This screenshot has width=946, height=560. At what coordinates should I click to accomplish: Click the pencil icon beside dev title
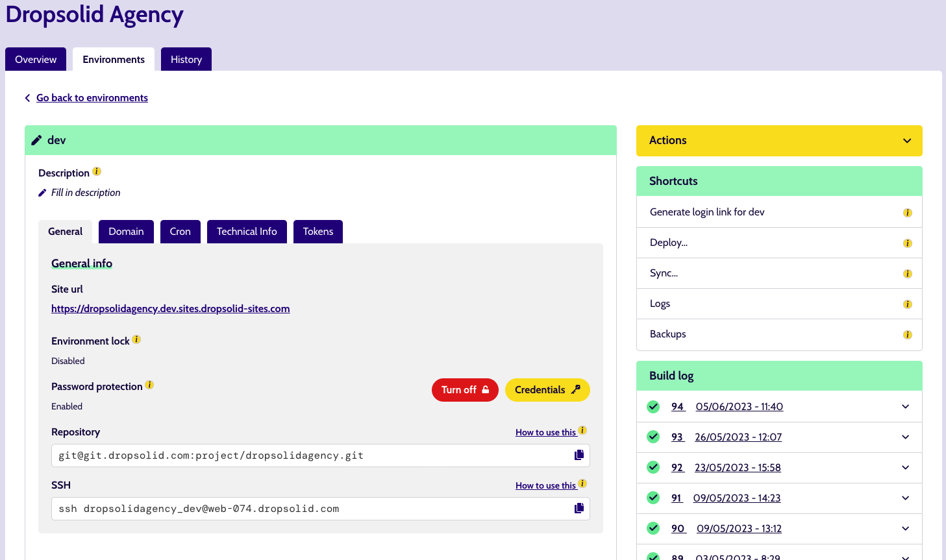[x=36, y=140]
